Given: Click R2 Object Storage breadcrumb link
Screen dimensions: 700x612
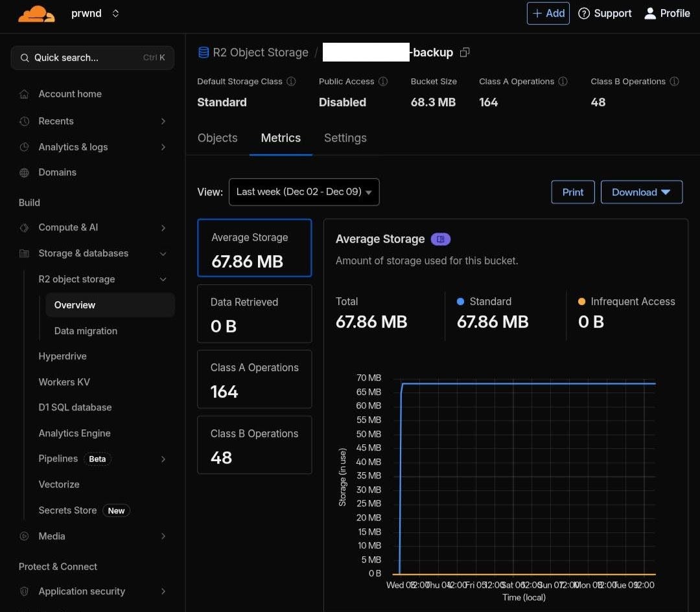Looking at the screenshot, I should 261,52.
